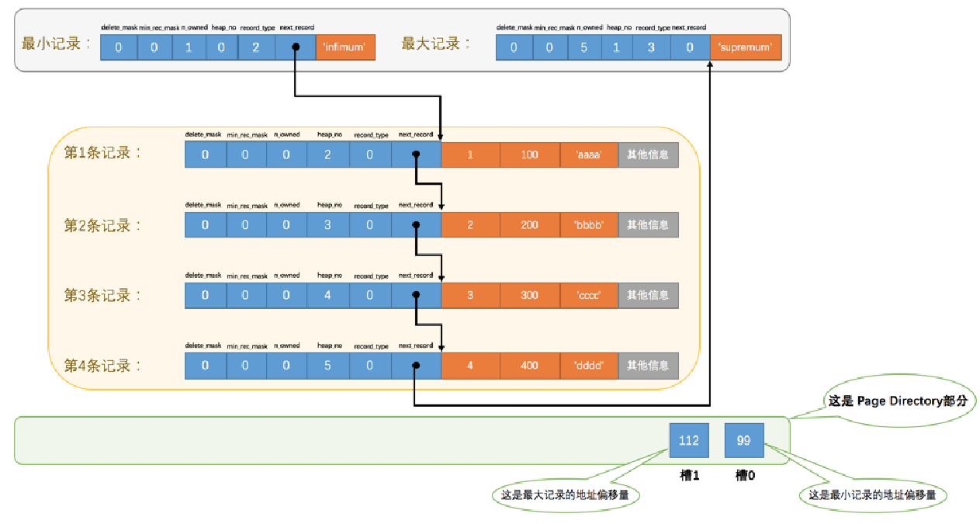Viewport: 980px width, 524px height.
Task: Click the 'dddd' value cell
Action: point(589,365)
